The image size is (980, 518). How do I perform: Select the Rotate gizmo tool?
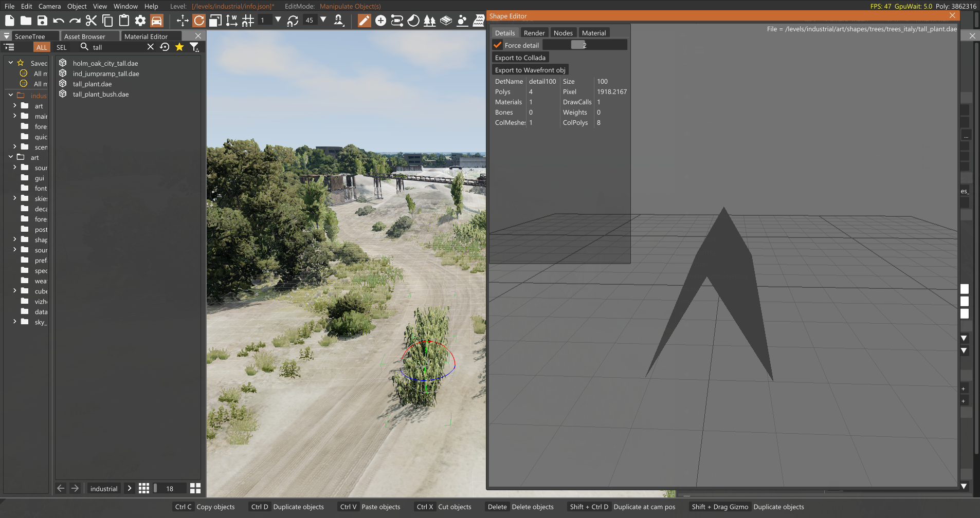tap(199, 21)
